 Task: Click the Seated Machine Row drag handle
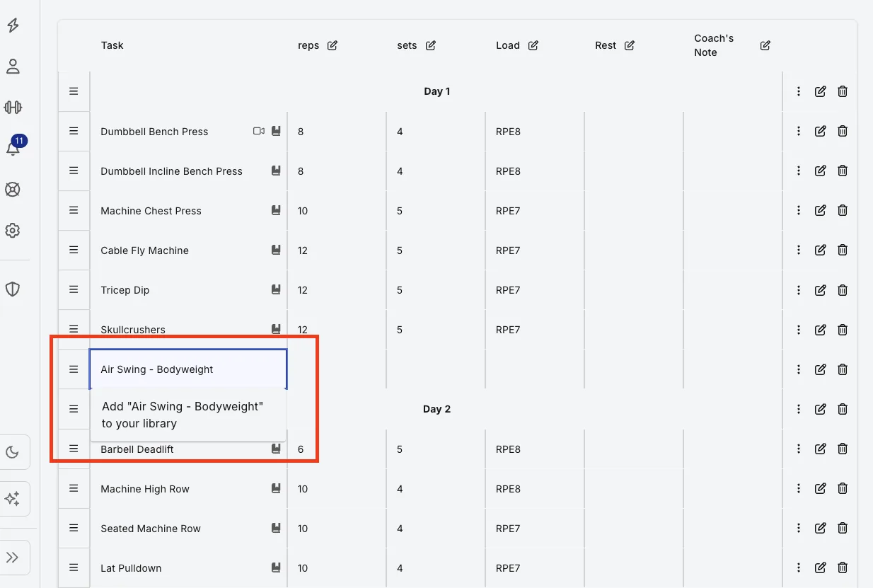point(74,528)
